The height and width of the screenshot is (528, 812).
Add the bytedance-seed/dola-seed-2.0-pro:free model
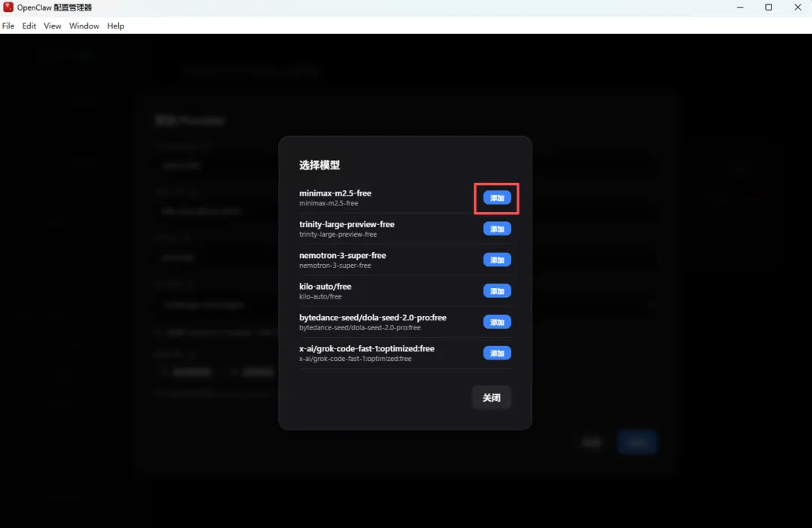[x=497, y=322]
